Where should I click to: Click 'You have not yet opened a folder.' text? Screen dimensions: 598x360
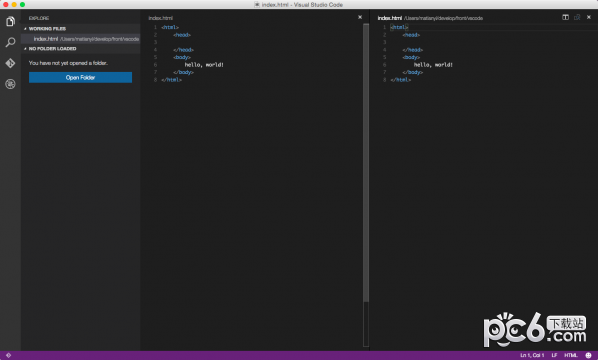(x=68, y=63)
